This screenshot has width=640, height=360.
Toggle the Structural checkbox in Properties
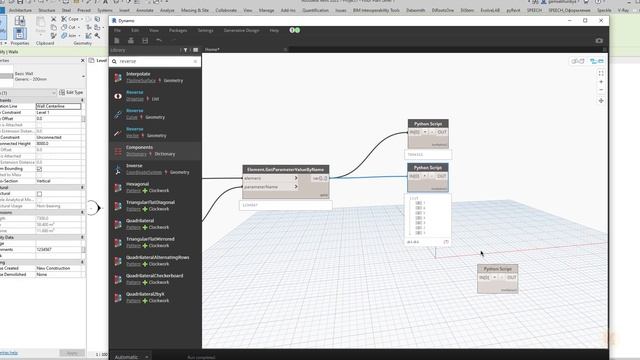click(x=39, y=194)
